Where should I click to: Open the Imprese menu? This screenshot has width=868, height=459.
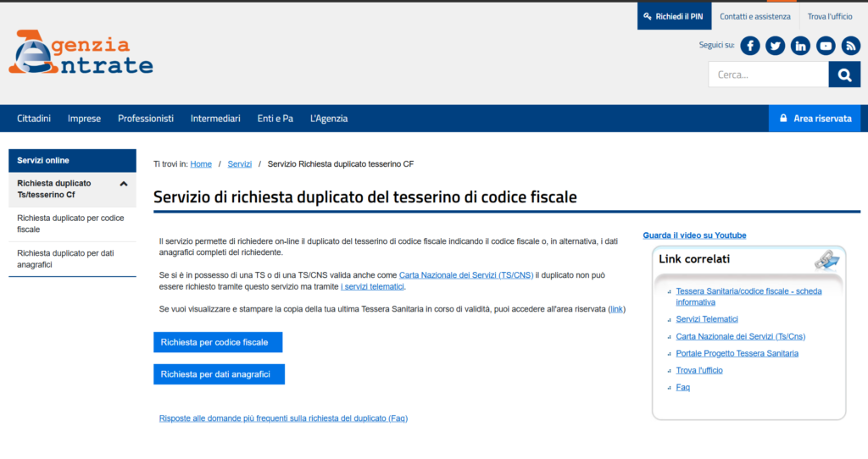(84, 119)
